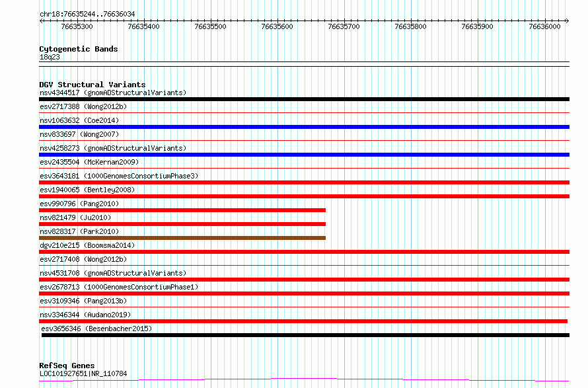Select ruler position 76635300
The image size is (588, 388).
pyautogui.click(x=77, y=26)
